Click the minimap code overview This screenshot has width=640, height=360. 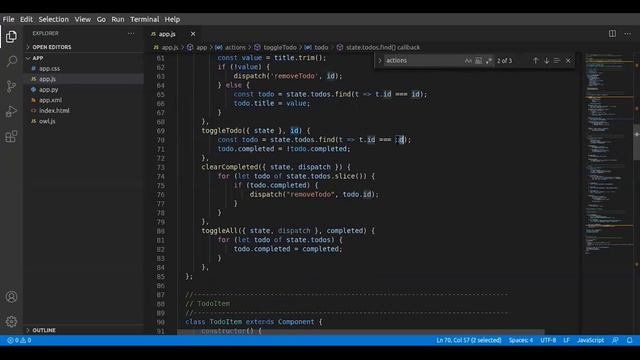(609, 155)
